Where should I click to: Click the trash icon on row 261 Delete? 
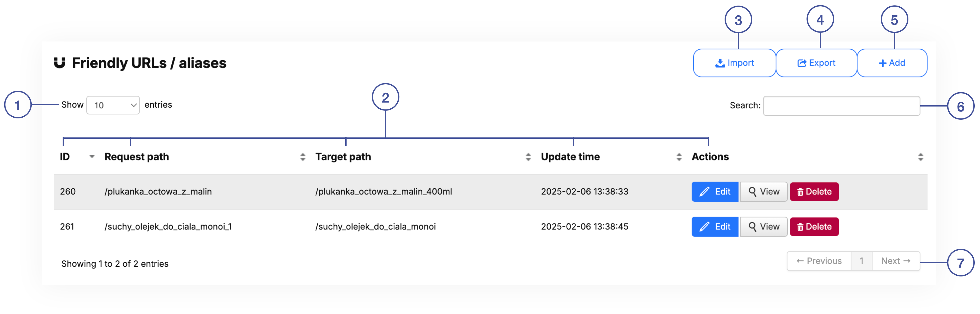click(800, 227)
